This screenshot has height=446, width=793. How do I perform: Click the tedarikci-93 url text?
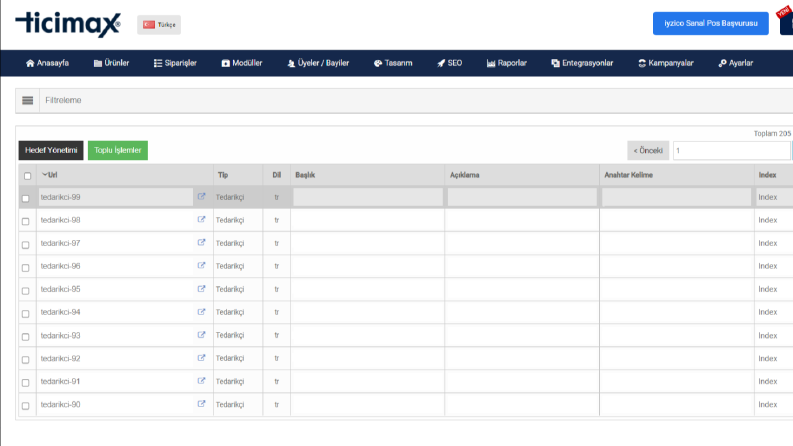60,335
